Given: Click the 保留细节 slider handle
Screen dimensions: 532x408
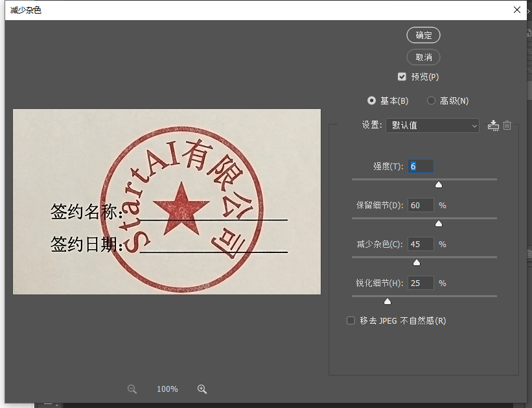Looking at the screenshot, I should 439,224.
